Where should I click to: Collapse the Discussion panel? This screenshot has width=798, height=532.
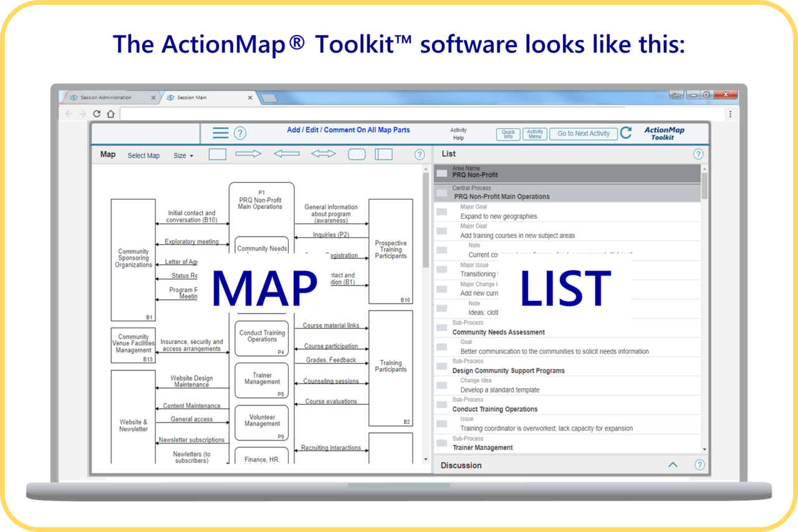click(672, 465)
